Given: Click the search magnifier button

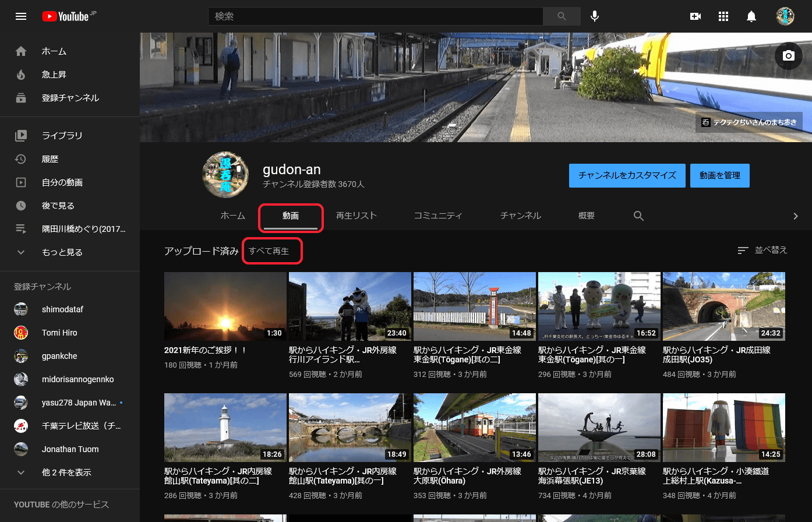Looking at the screenshot, I should click(562, 16).
